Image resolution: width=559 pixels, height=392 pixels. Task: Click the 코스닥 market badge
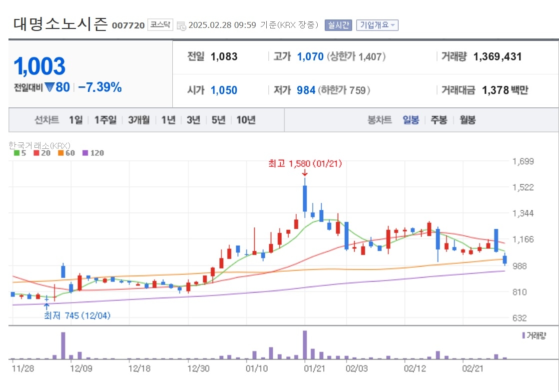pos(160,24)
